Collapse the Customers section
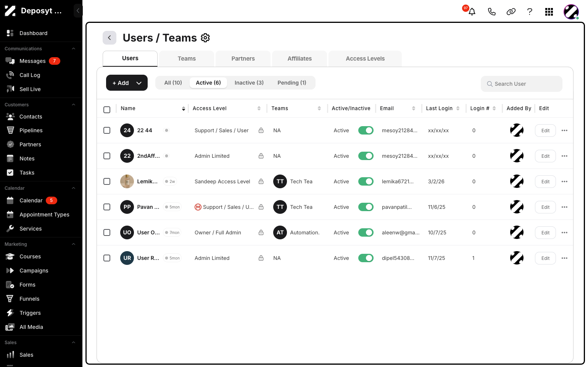Image resolution: width=588 pixels, height=367 pixels. coord(74,105)
